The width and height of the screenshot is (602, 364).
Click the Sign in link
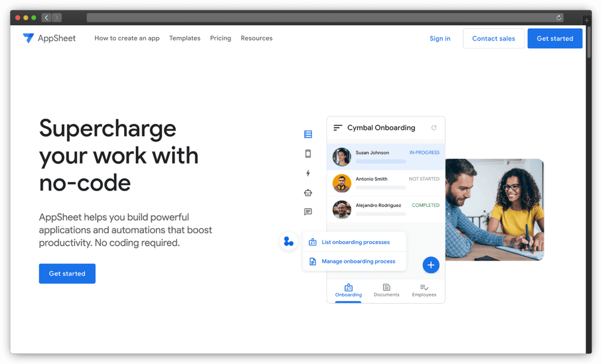440,38
